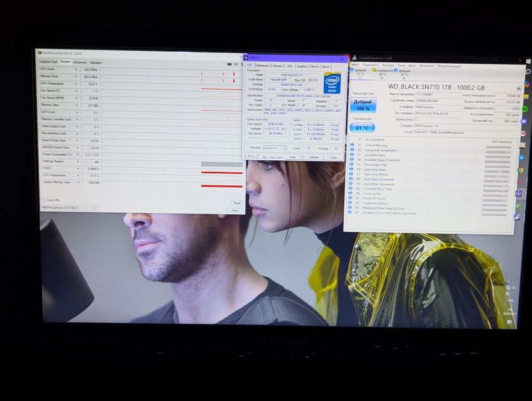Screen dimensions: 532x401
Task: Click the Core Speed value in CPU-Z
Action: coord(276,124)
